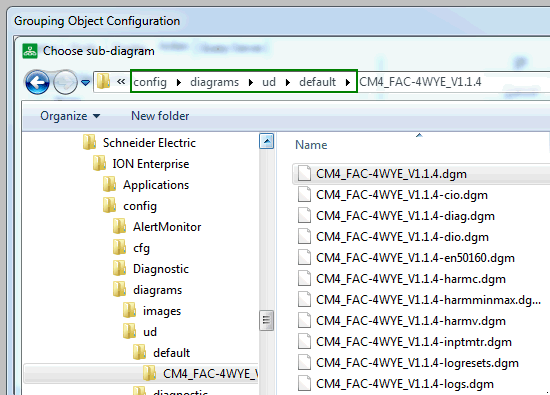The height and width of the screenshot is (395, 550).
Task: Select file CM4_FAC-4WYE_V1.1.4-en50160.dgm
Action: click(415, 258)
